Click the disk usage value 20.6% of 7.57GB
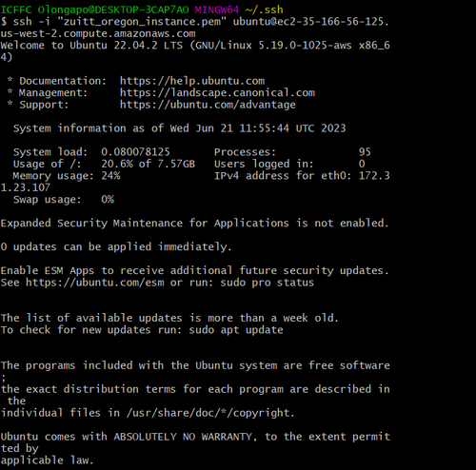Image resolution: width=476 pixels, height=470 pixels. (149, 164)
